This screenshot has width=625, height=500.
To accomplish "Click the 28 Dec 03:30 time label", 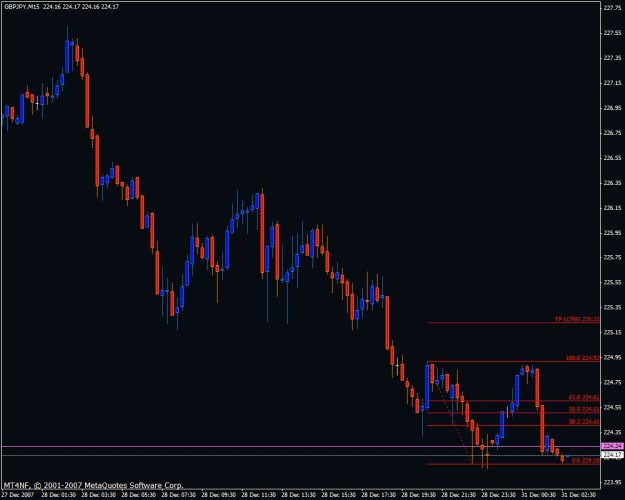I will pos(99,495).
